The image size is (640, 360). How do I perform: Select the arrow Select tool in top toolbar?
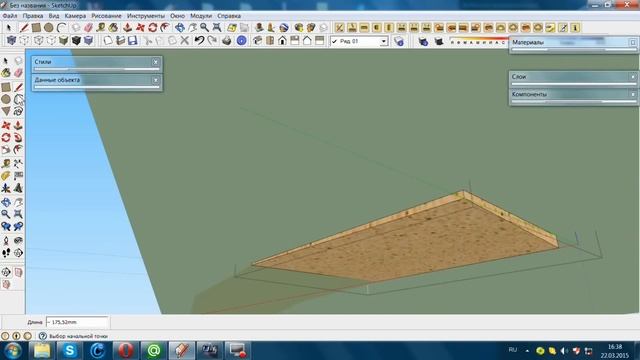(9, 28)
